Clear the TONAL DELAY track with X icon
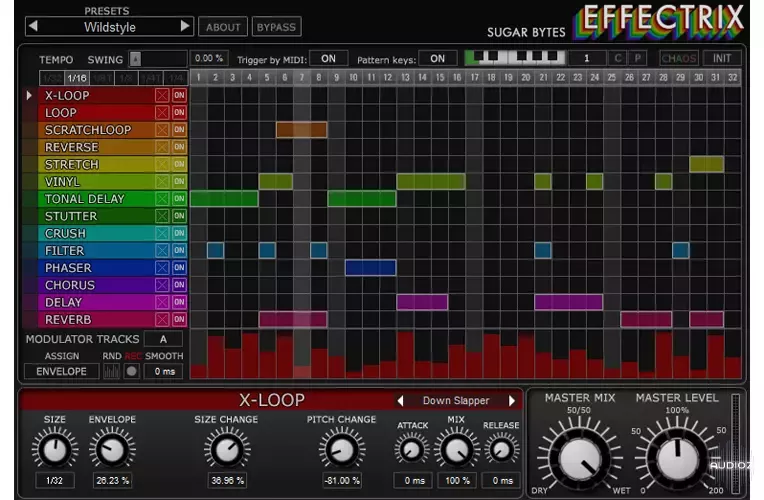The height and width of the screenshot is (500, 764). [162, 199]
